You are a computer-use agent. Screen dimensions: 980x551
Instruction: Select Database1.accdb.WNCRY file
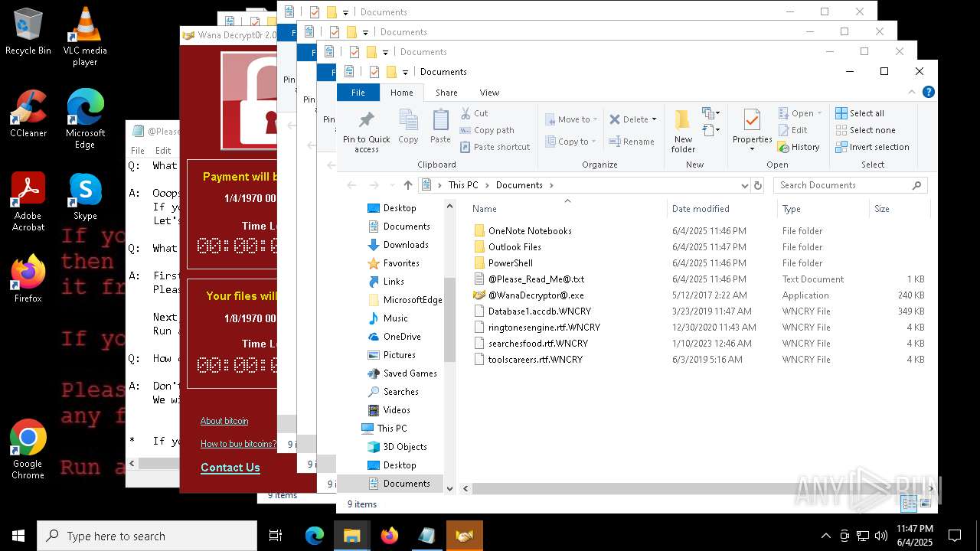(539, 311)
